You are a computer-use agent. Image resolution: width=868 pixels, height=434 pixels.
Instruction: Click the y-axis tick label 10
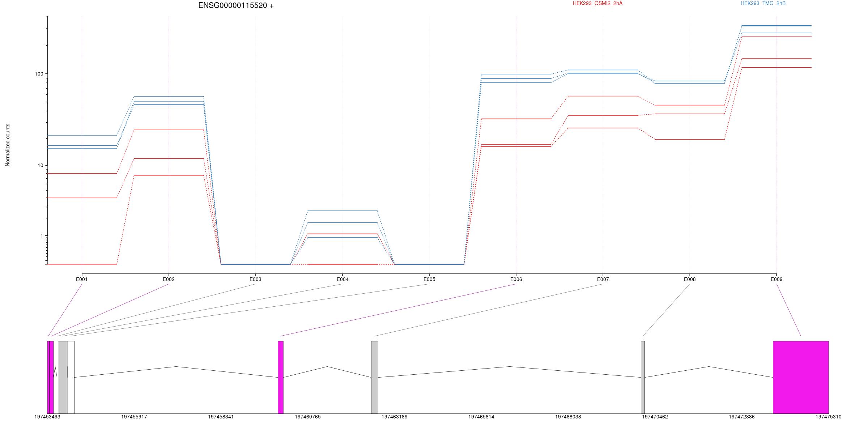tap(40, 166)
